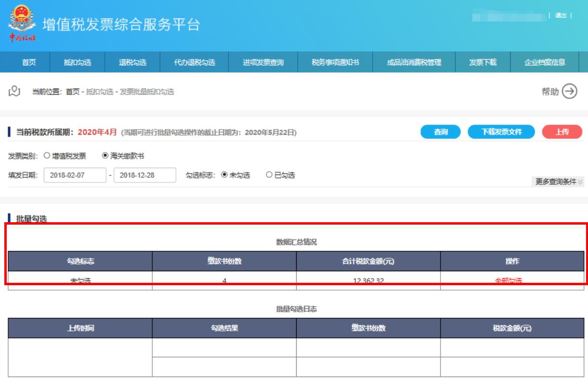Open the 进项发票查询 menu
588x379 pixels.
point(263,62)
